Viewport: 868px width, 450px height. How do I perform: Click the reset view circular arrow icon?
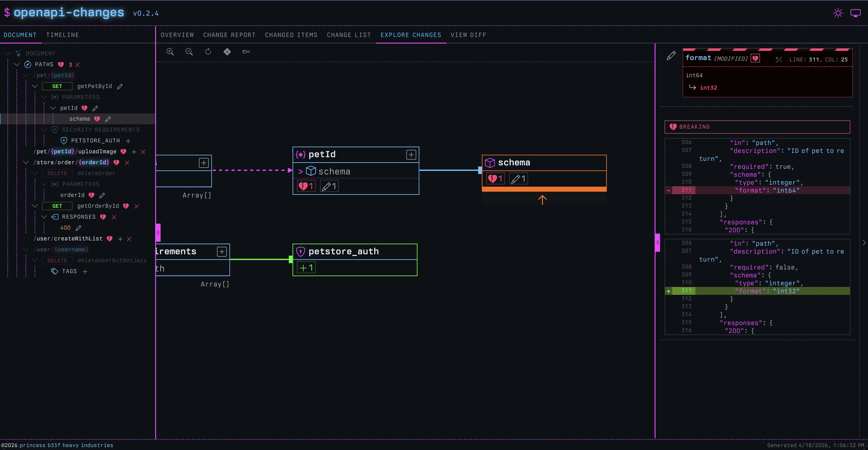(x=208, y=52)
